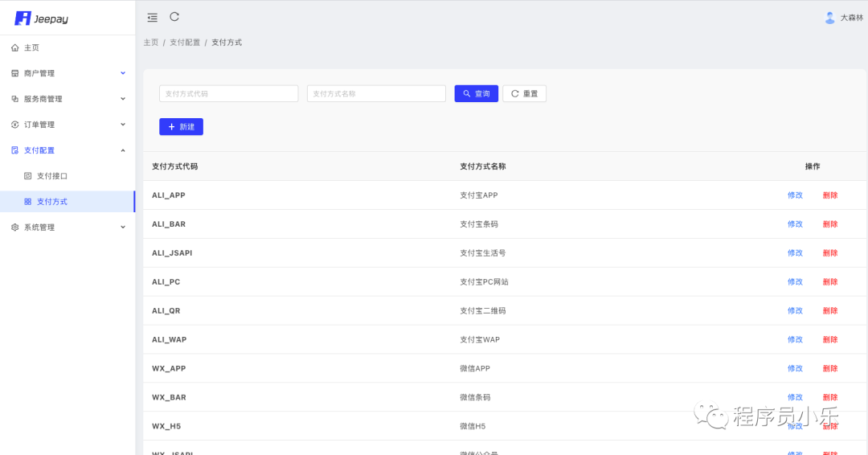Screen dimensions: 868x455
Task: Click the 支付宝条码 name cell
Action: 479,224
